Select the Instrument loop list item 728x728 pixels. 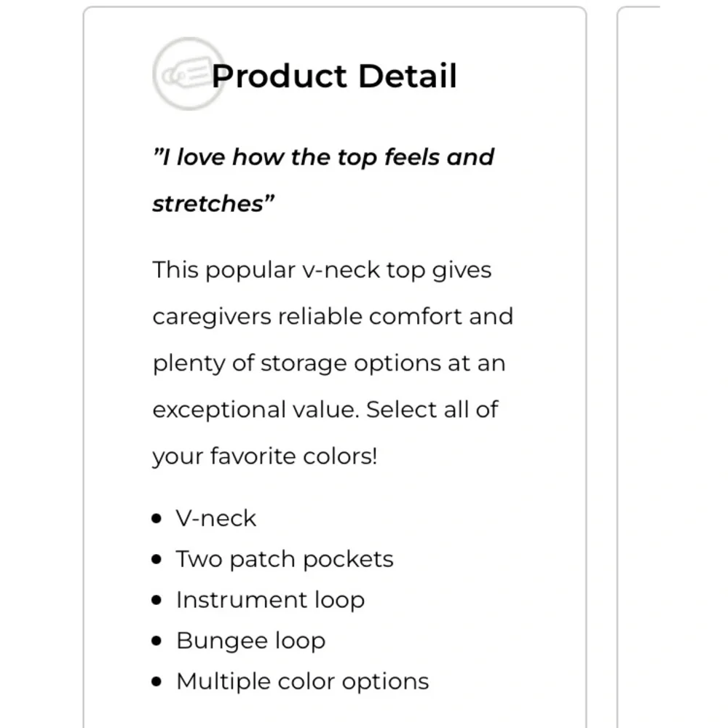coord(270,600)
